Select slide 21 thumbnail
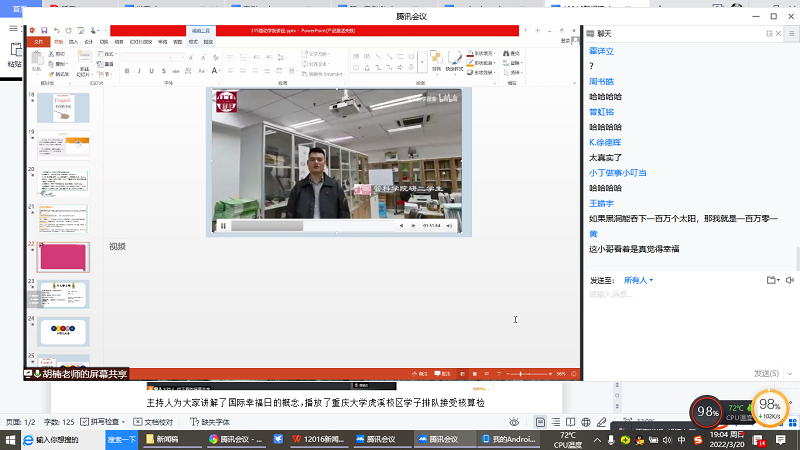The image size is (800, 450). 63,219
